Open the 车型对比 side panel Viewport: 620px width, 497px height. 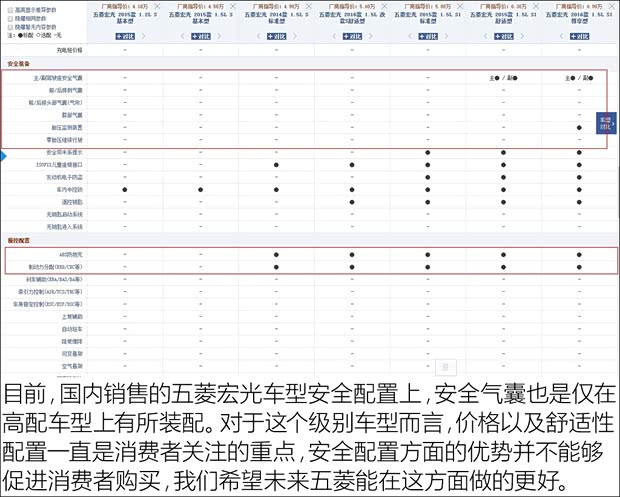tap(606, 124)
